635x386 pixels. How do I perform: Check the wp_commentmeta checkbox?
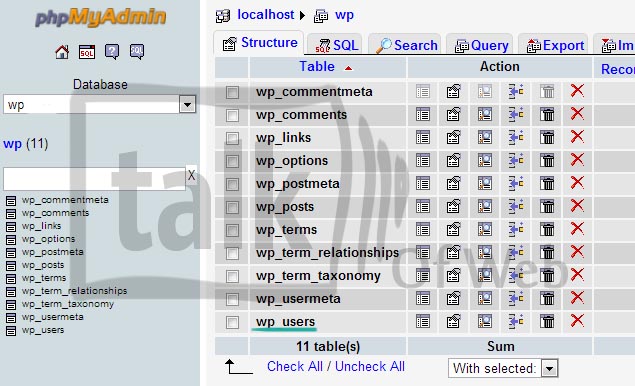coord(232,92)
